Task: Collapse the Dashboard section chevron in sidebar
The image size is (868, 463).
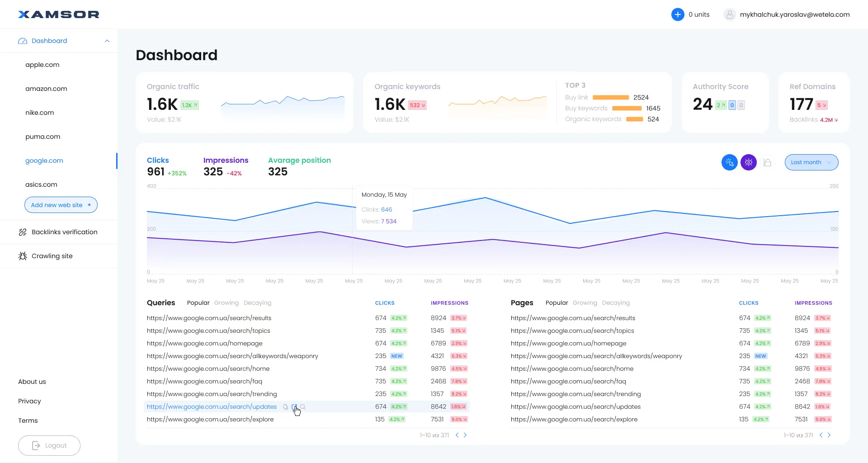Action: tap(107, 41)
